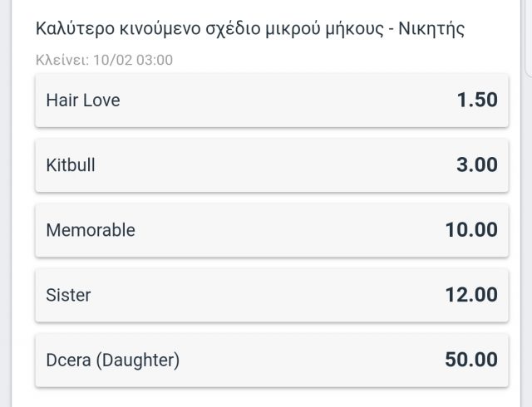
Task: Click the Hair Love label text
Action: (x=83, y=101)
